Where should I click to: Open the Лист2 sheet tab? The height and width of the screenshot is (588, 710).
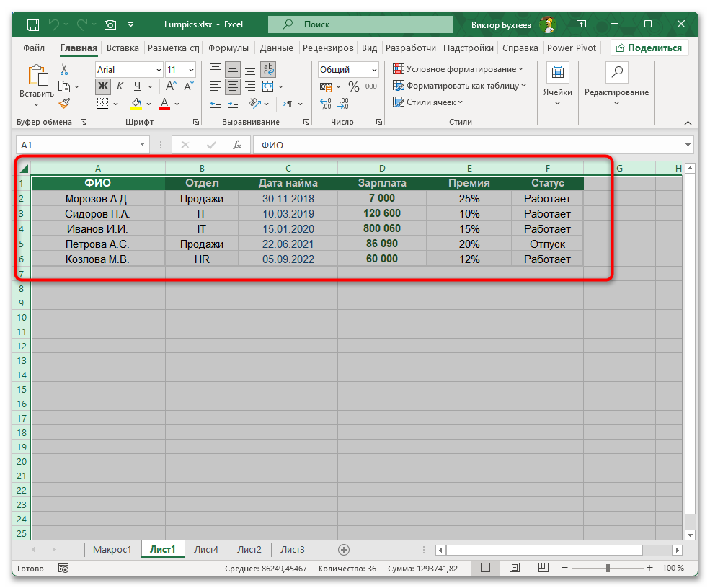pyautogui.click(x=249, y=549)
